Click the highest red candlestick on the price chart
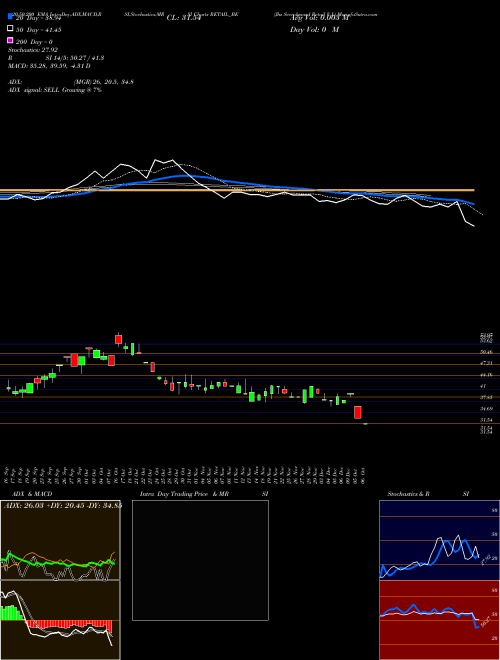500x660 pixels. pyautogui.click(x=119, y=339)
